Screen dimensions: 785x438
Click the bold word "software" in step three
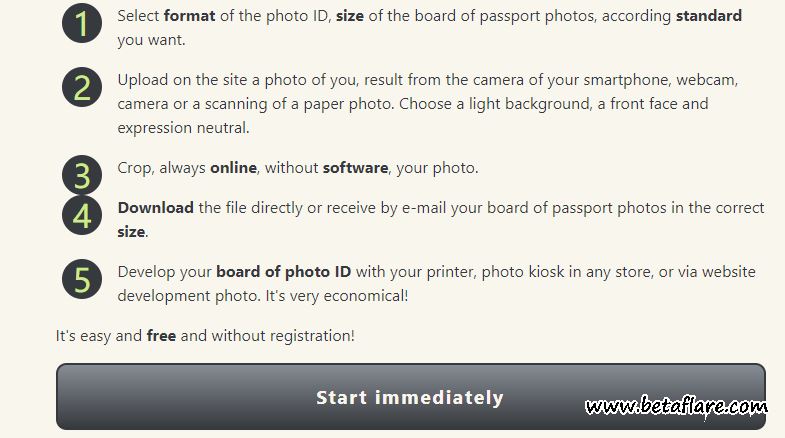point(355,168)
